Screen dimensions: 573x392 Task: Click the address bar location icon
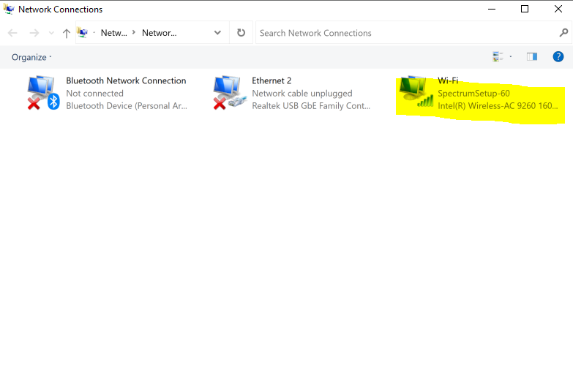click(x=82, y=33)
